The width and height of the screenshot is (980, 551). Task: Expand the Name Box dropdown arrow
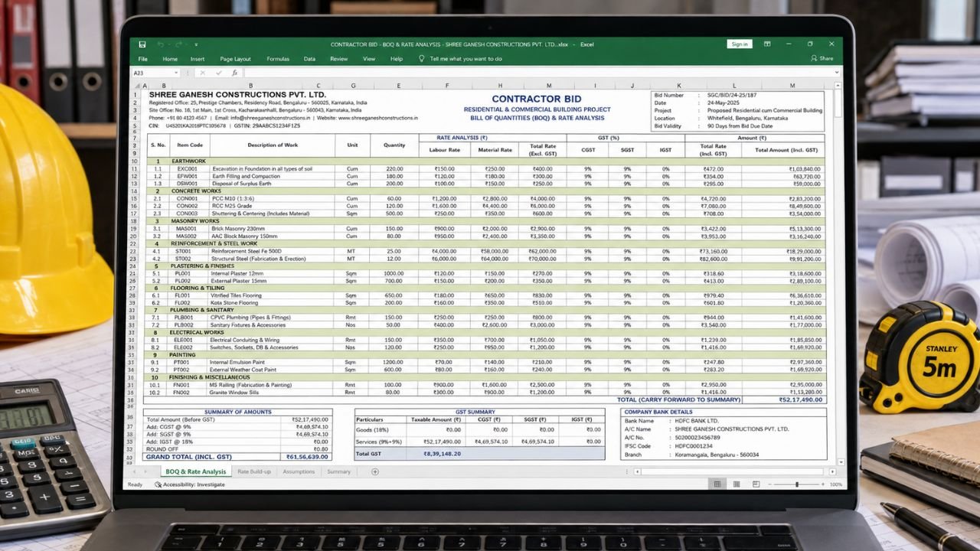175,73
